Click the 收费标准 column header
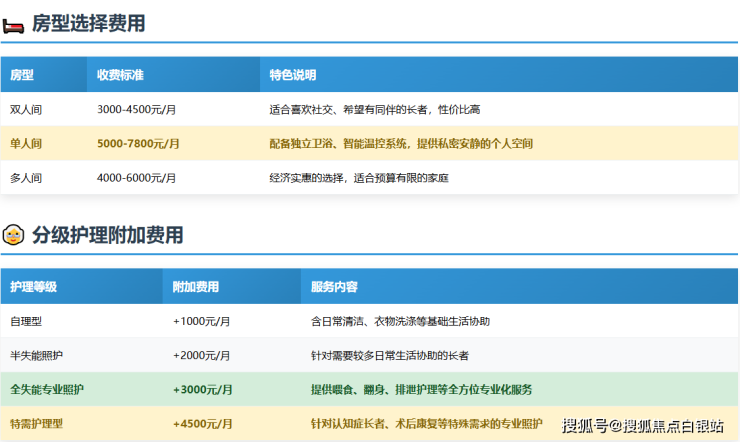 [x=120, y=75]
